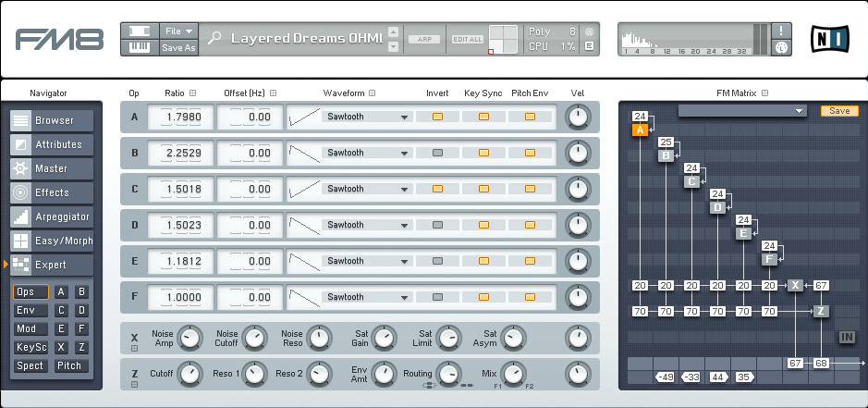868x408 pixels.
Task: Click the morph square XY pad
Action: tap(503, 40)
